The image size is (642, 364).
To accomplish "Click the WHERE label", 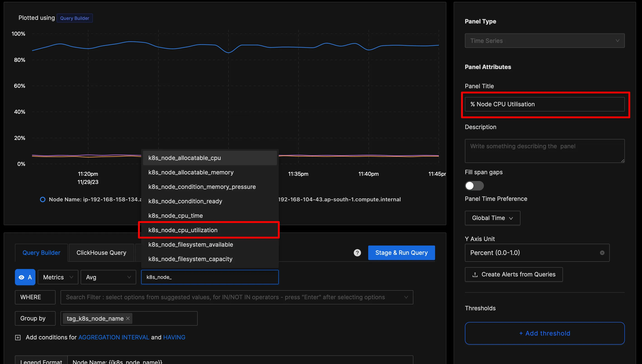I will tap(35, 297).
